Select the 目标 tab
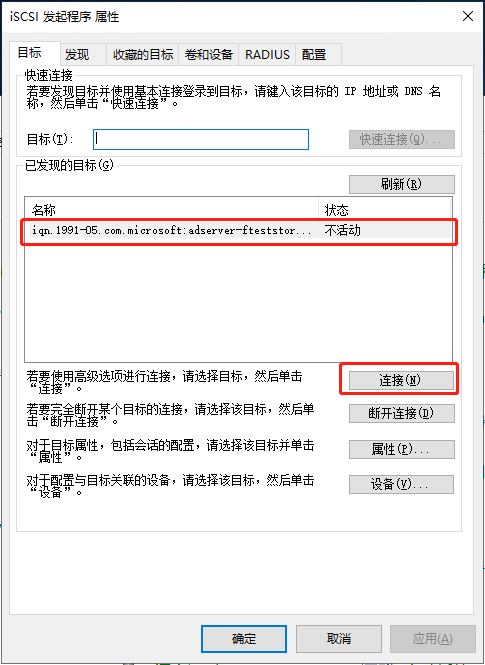 click(x=30, y=53)
